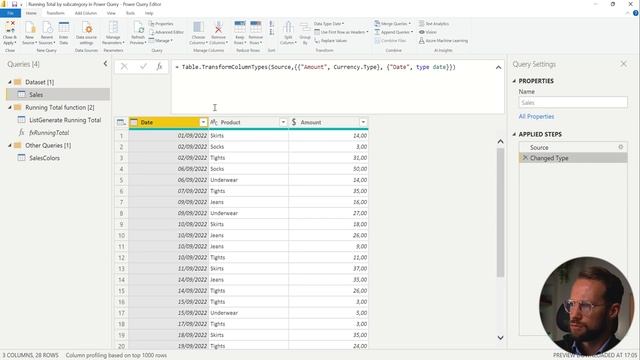Click the Group By icon

coord(305,28)
